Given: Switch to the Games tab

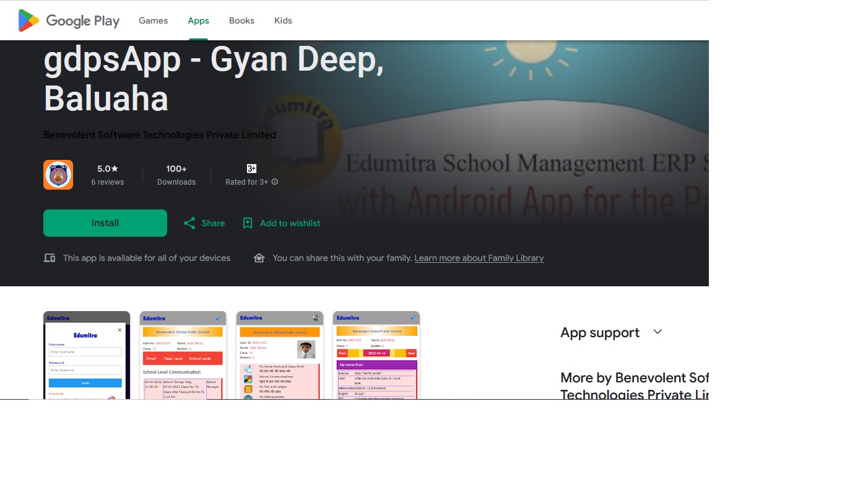Looking at the screenshot, I should click(x=153, y=20).
